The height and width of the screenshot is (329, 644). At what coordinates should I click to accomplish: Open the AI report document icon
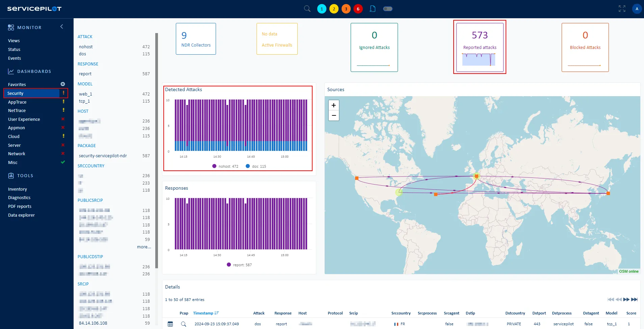(x=373, y=9)
